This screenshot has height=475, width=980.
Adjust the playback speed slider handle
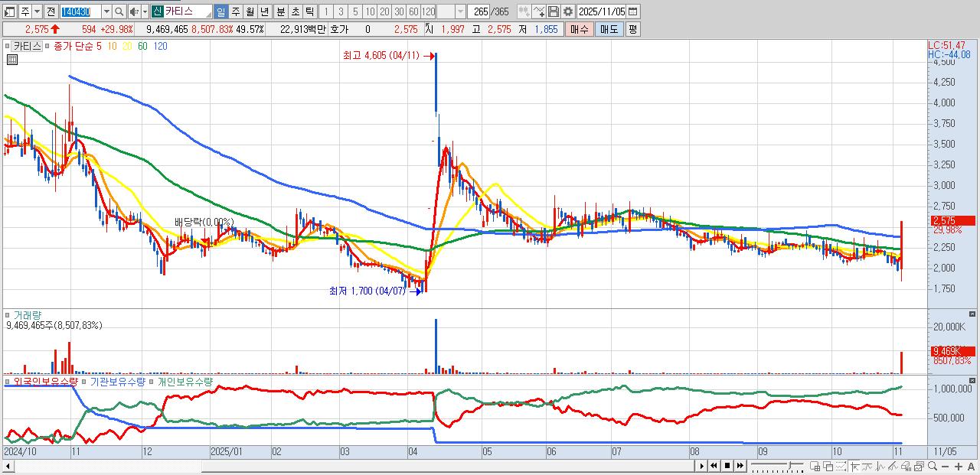point(791,464)
